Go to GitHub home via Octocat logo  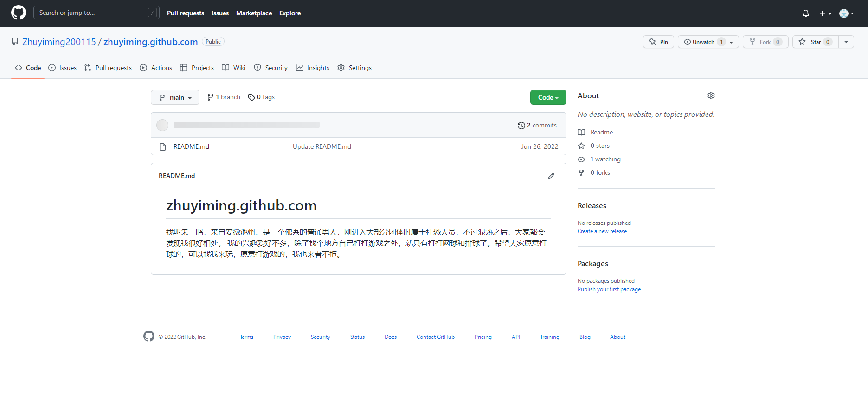[19, 13]
